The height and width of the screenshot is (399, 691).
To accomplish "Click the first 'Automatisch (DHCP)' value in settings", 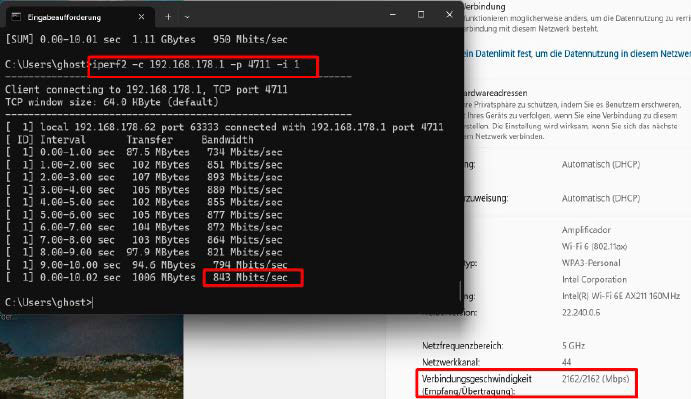I will (x=601, y=164).
